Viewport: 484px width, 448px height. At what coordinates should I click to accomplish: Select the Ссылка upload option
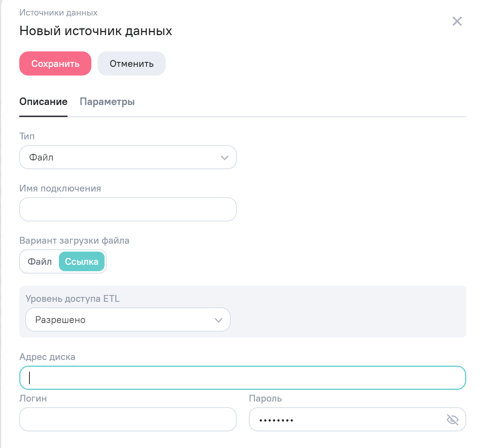click(82, 261)
